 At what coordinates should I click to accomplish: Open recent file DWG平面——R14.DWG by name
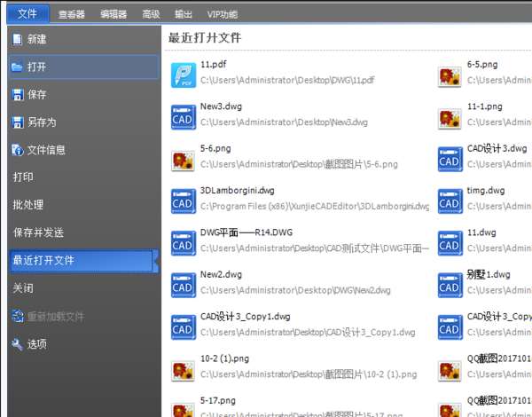tap(246, 232)
